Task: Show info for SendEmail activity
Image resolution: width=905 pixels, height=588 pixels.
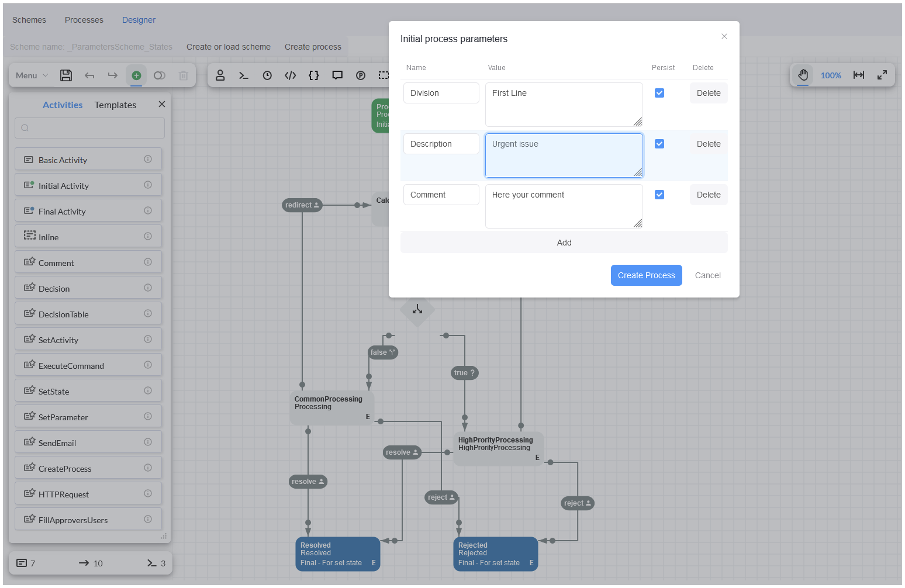Action: click(x=148, y=442)
